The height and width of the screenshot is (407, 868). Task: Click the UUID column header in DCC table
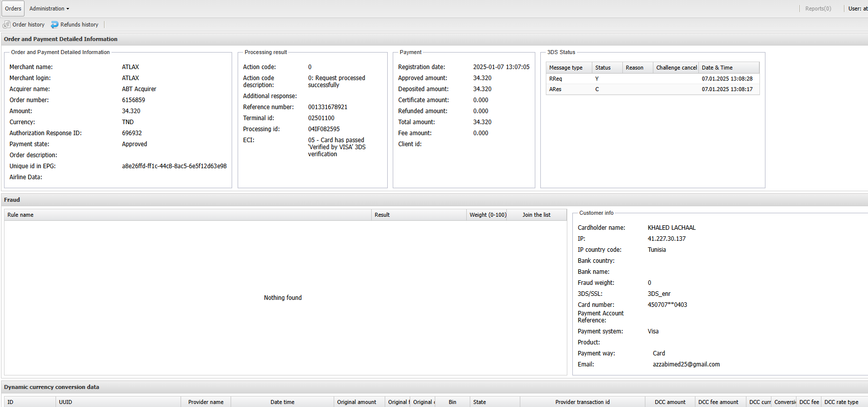click(118, 402)
